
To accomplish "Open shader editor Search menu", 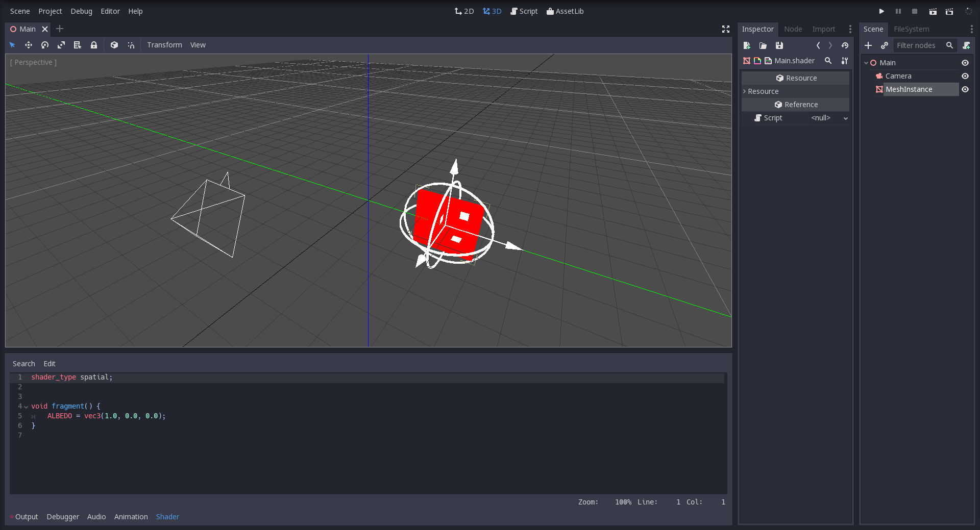I will [x=24, y=364].
